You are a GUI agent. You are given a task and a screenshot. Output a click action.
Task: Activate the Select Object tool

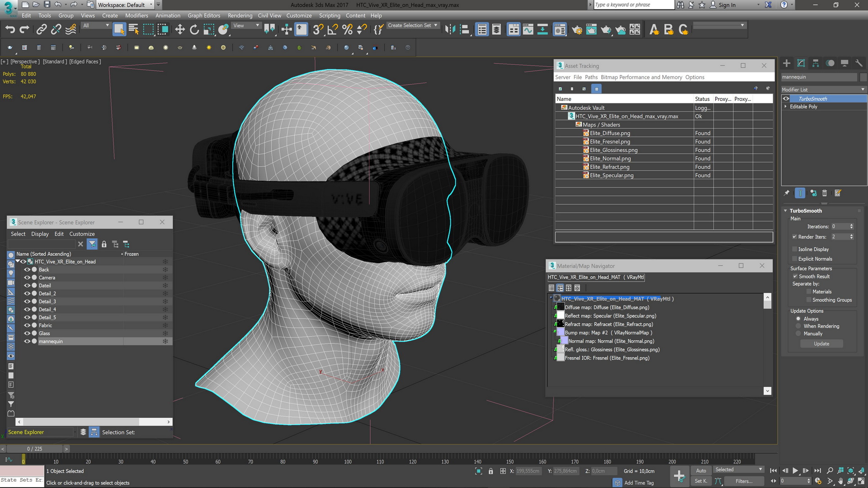(x=119, y=29)
